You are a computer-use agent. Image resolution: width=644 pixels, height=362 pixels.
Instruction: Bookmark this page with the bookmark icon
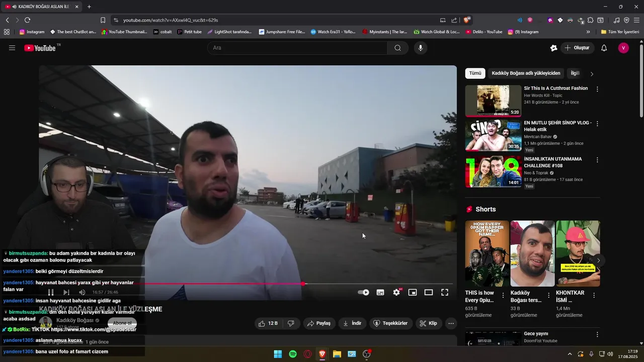pos(103,20)
